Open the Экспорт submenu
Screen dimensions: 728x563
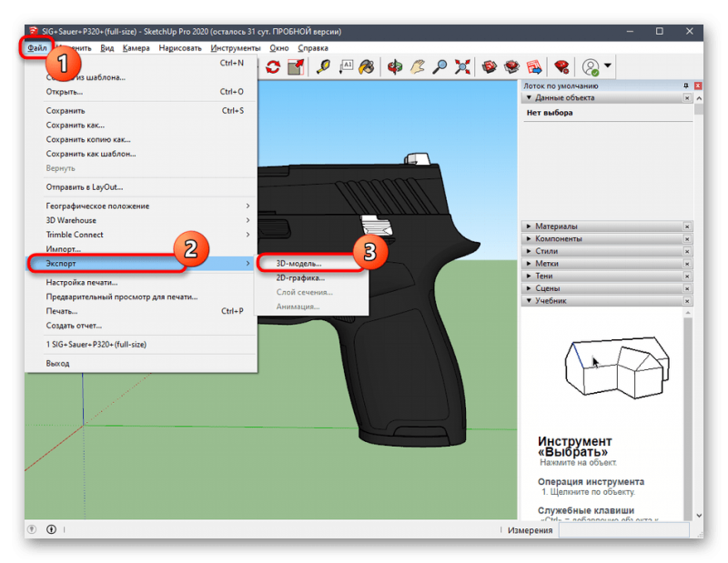141,264
